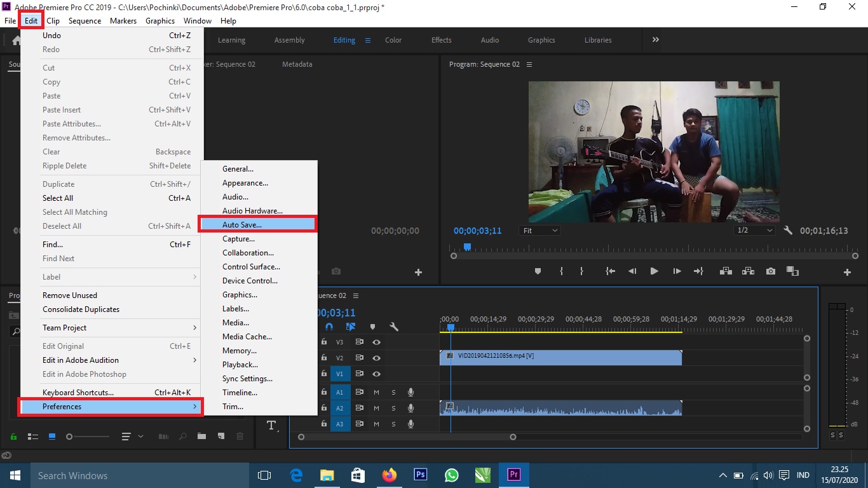The width and height of the screenshot is (868, 488).
Task: Open the 1/2 playback resolution dropdown
Action: [755, 231]
